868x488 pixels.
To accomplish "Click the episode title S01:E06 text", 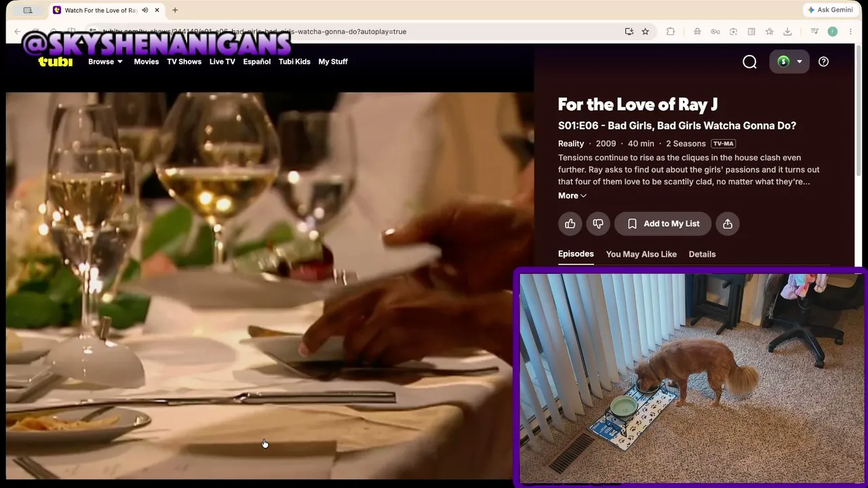I will [x=677, y=125].
